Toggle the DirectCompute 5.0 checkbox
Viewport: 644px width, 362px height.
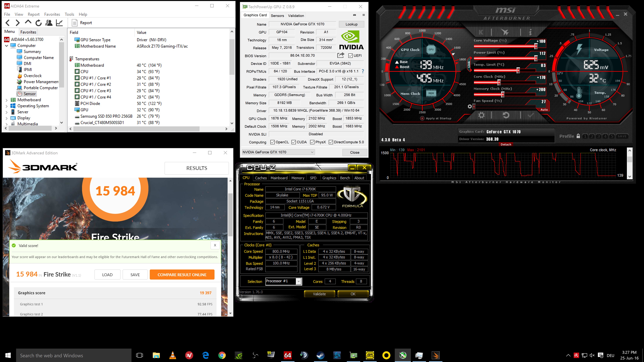click(x=331, y=142)
